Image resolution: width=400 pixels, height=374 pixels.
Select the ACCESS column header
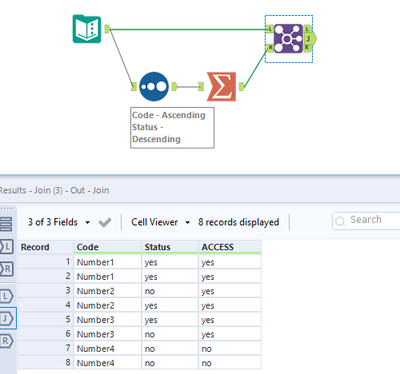230,247
